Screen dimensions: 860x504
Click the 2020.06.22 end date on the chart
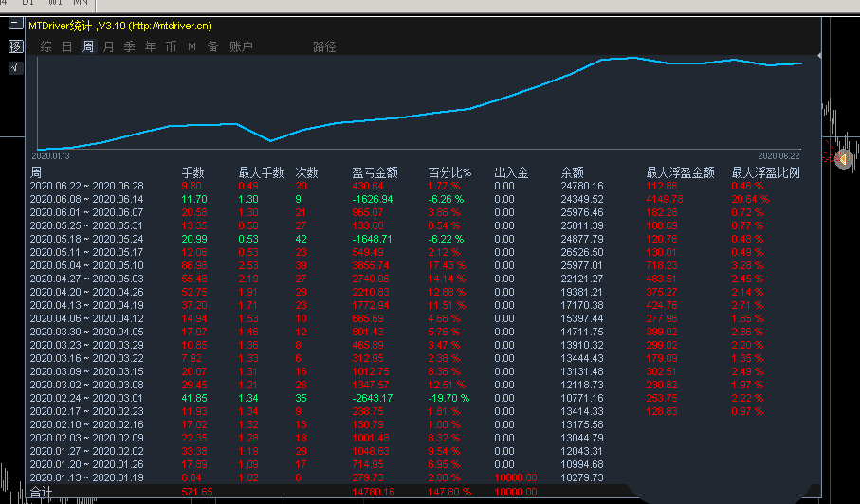tap(778, 155)
